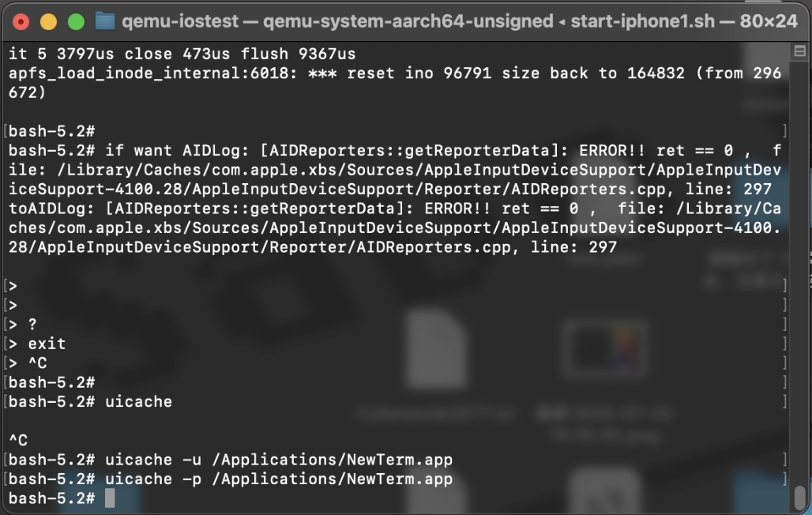Click the "it 5 3797us close" output line
812x515 pixels.
[x=182, y=55]
